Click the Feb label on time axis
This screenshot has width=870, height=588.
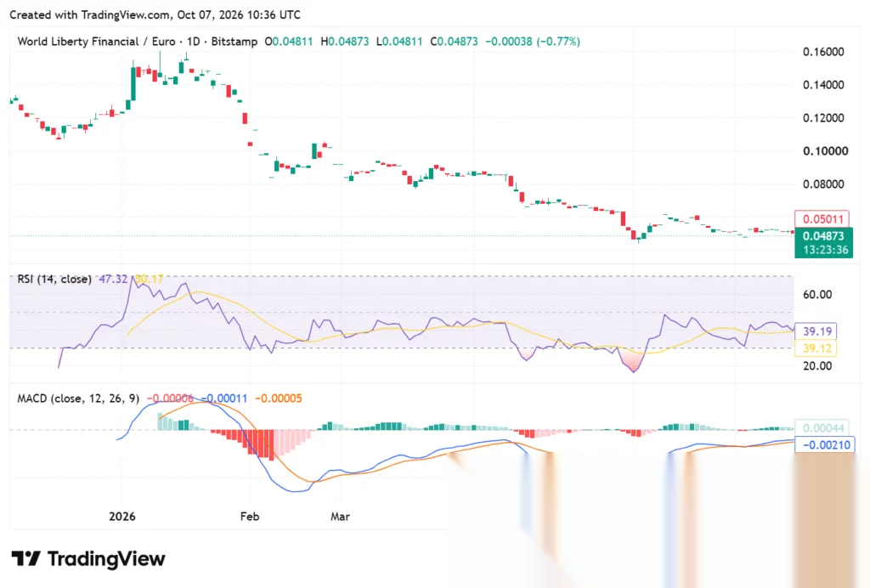[250, 517]
